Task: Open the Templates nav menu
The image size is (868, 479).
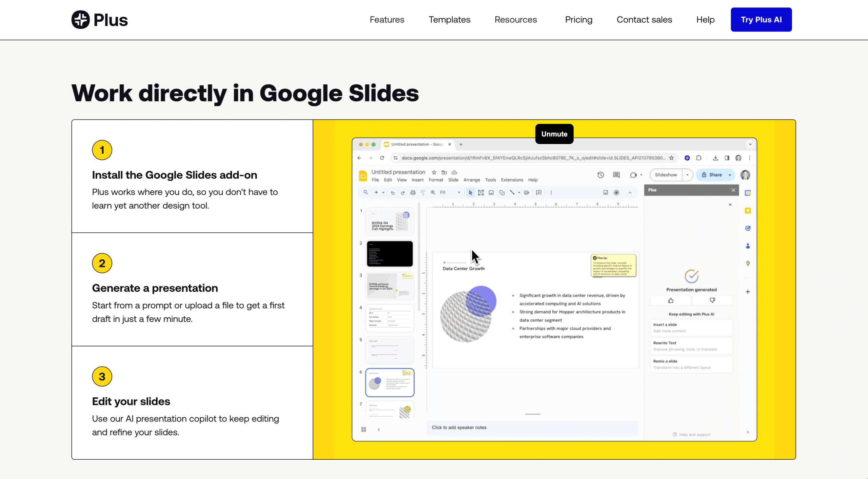Action: pos(449,20)
